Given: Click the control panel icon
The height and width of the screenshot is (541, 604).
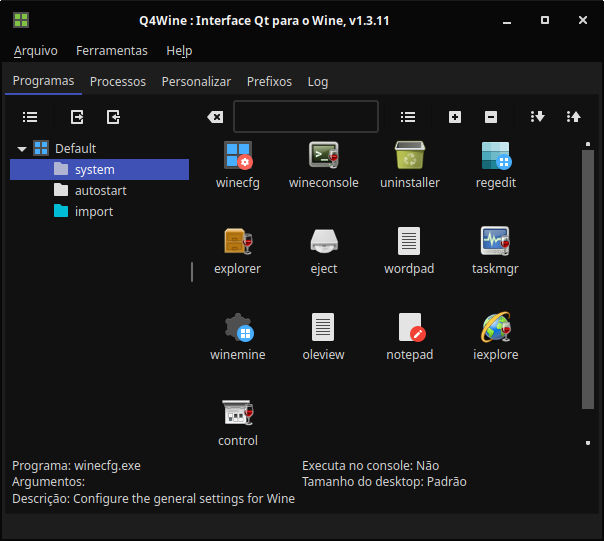Looking at the screenshot, I should (x=238, y=414).
